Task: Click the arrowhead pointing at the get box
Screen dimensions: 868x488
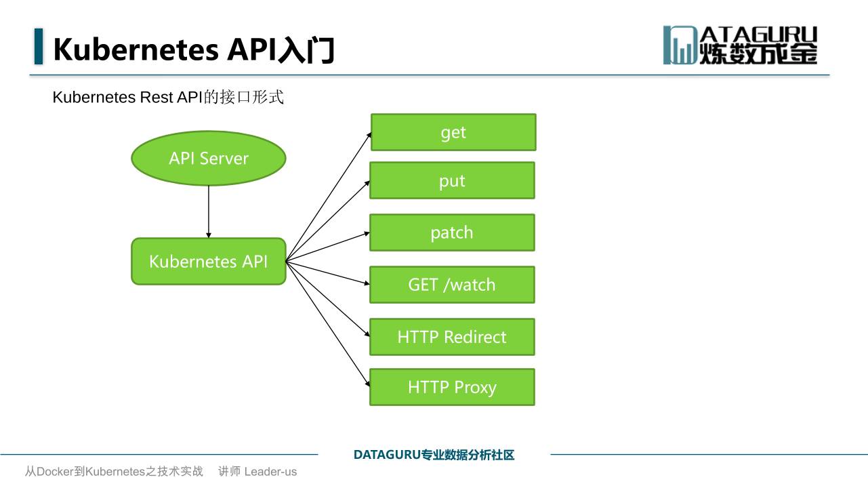Action: pyautogui.click(x=369, y=134)
